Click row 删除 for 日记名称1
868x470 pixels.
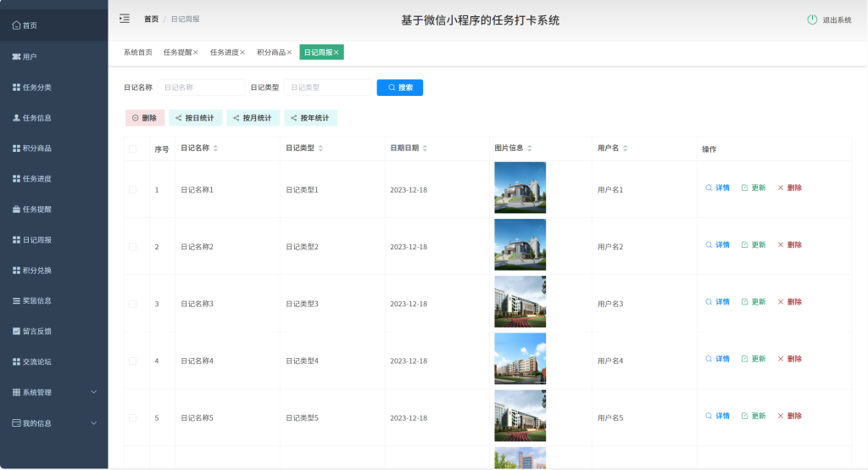click(x=790, y=187)
